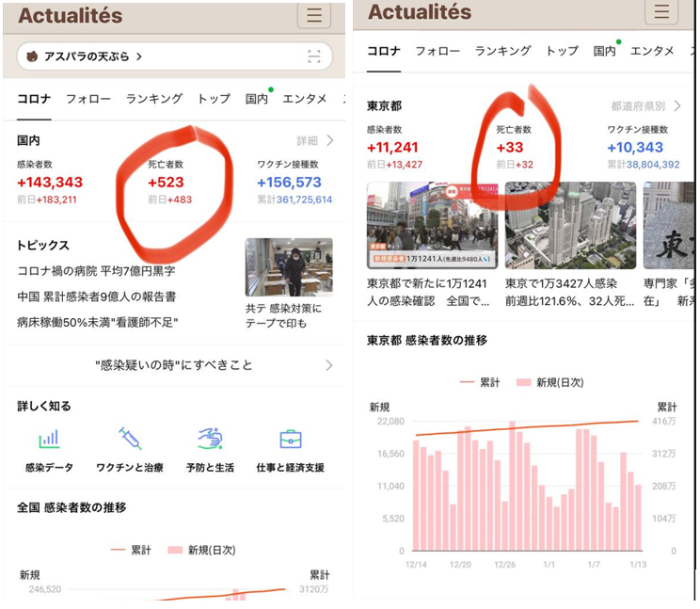Open headline 病床稼働50%未満 "看護師不足"

tap(98, 322)
